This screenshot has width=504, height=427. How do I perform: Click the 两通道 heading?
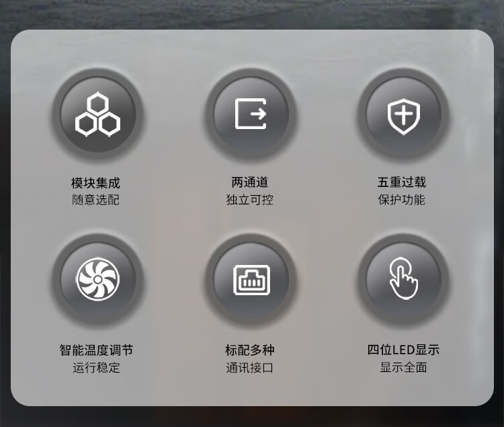pos(250,182)
